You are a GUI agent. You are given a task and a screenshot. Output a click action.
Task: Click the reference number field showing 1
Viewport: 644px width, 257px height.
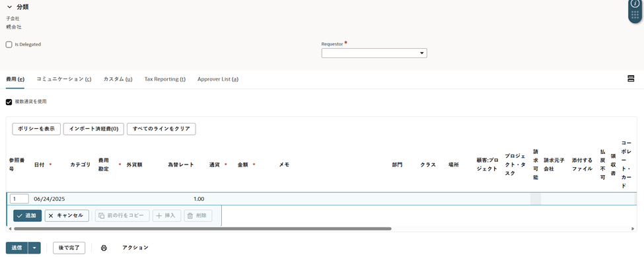[x=19, y=199]
